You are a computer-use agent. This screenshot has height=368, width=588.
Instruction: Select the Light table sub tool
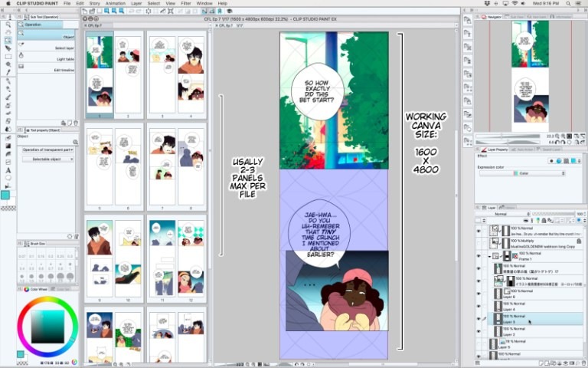[x=46, y=57]
